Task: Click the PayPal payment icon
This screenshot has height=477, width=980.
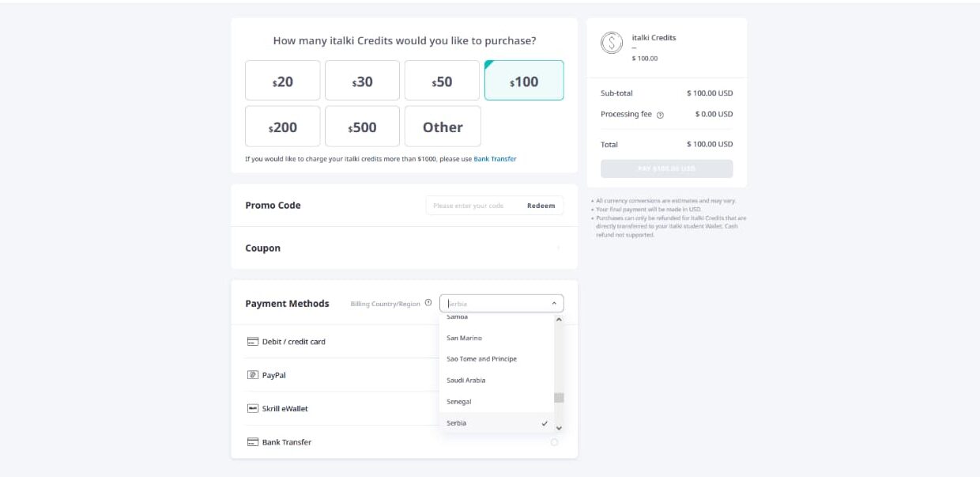Action: click(x=253, y=375)
